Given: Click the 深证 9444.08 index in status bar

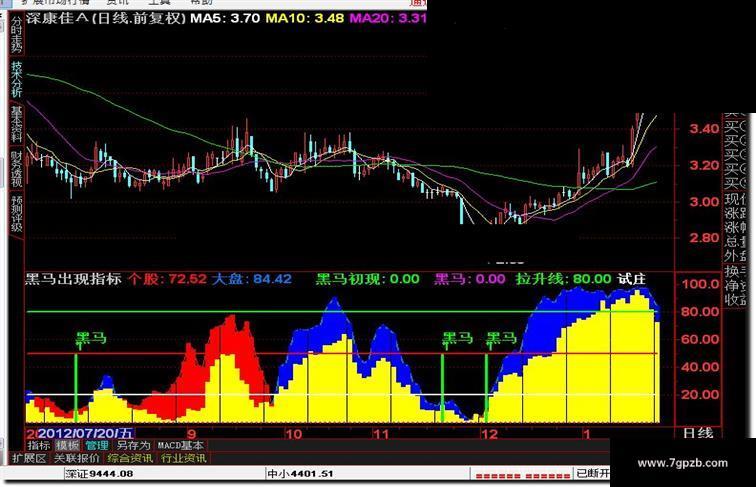Looking at the screenshot, I should pyautogui.click(x=99, y=473).
